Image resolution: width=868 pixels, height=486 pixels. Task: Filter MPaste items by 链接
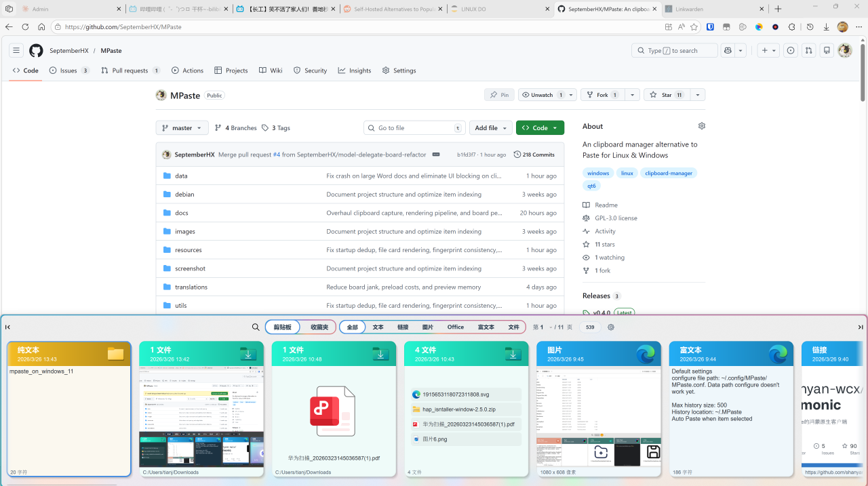click(x=403, y=327)
